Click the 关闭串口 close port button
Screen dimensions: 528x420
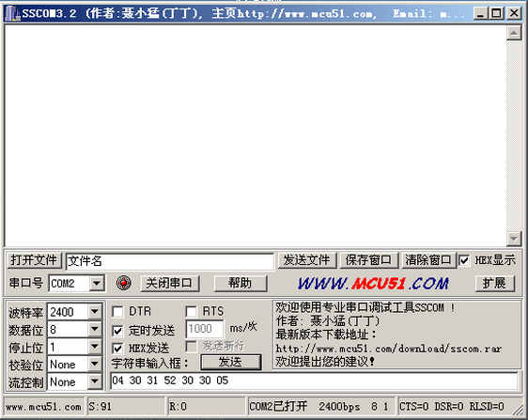[169, 283]
